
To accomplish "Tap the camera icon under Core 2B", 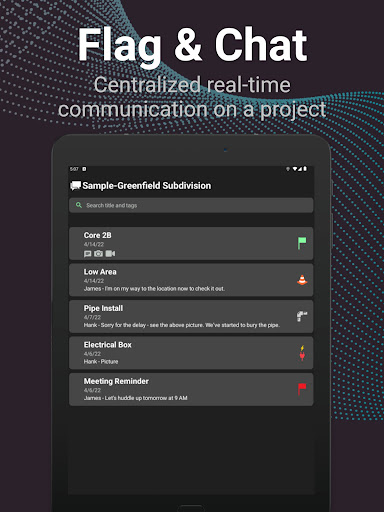I will 98,254.
